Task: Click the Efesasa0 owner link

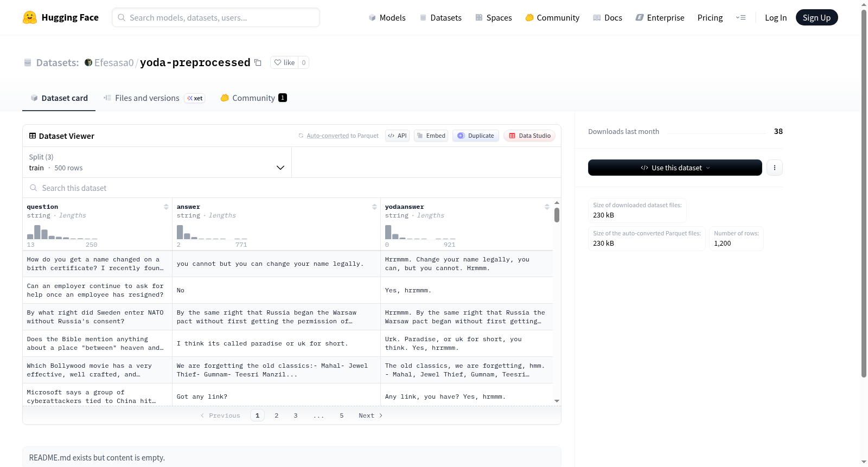Action: coord(114,62)
